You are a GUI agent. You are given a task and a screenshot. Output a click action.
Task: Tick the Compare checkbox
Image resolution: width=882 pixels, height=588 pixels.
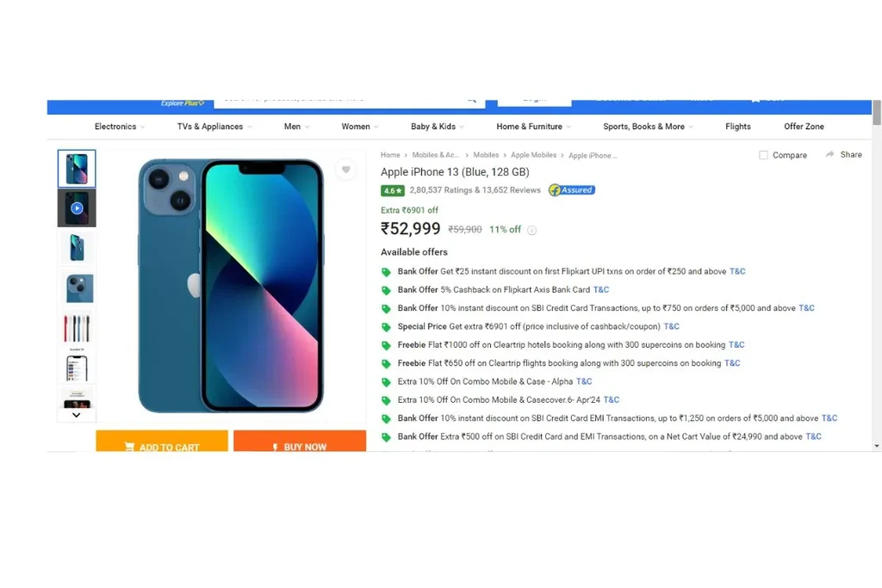763,155
